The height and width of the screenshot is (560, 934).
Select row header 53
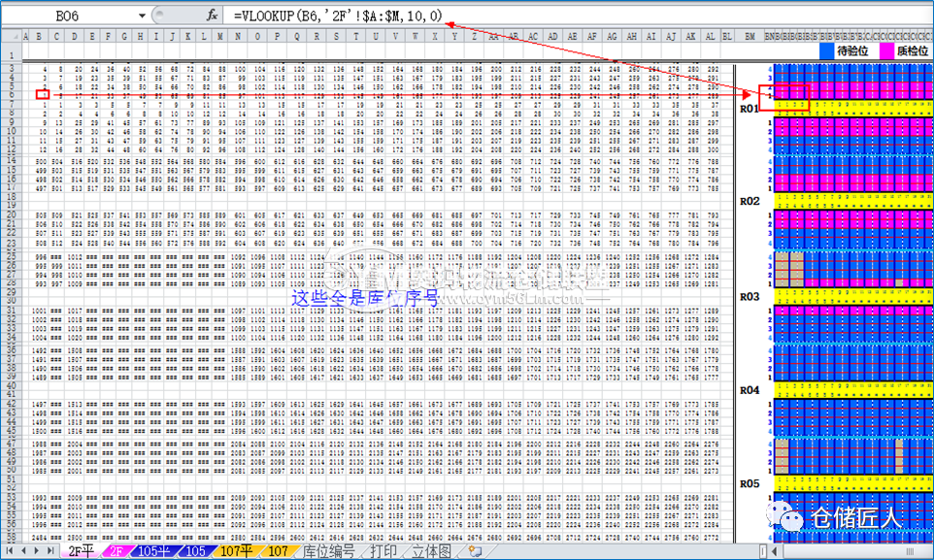pyautogui.click(x=12, y=498)
